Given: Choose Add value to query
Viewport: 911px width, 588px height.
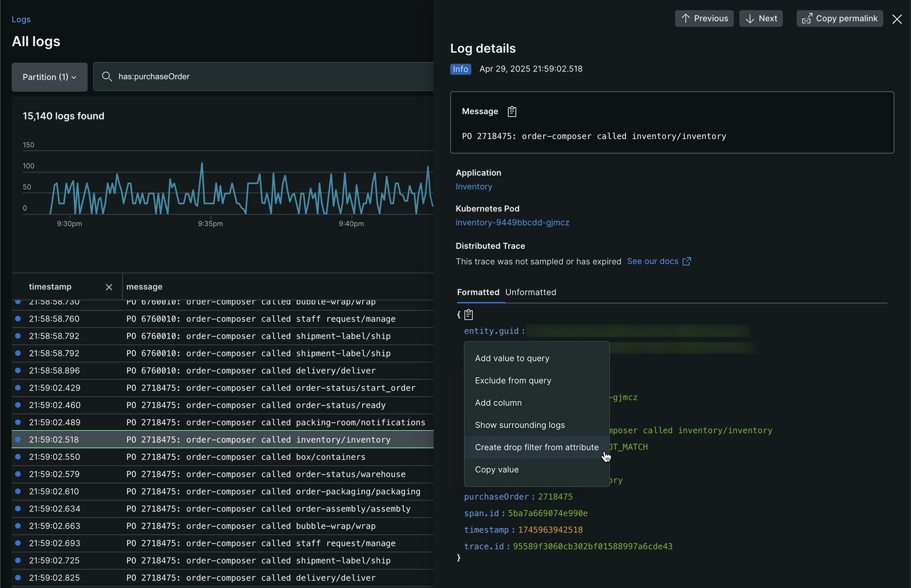Looking at the screenshot, I should [x=512, y=358].
